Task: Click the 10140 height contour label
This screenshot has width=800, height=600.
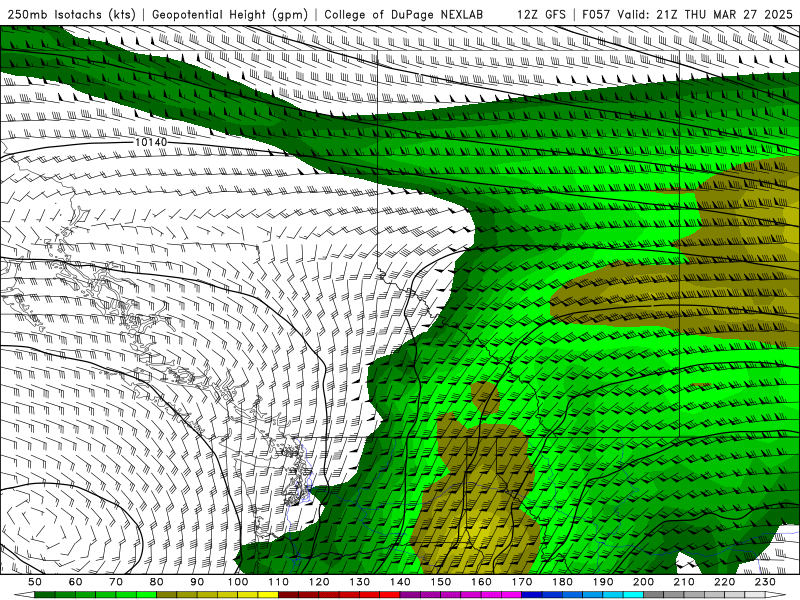Action: pos(151,142)
